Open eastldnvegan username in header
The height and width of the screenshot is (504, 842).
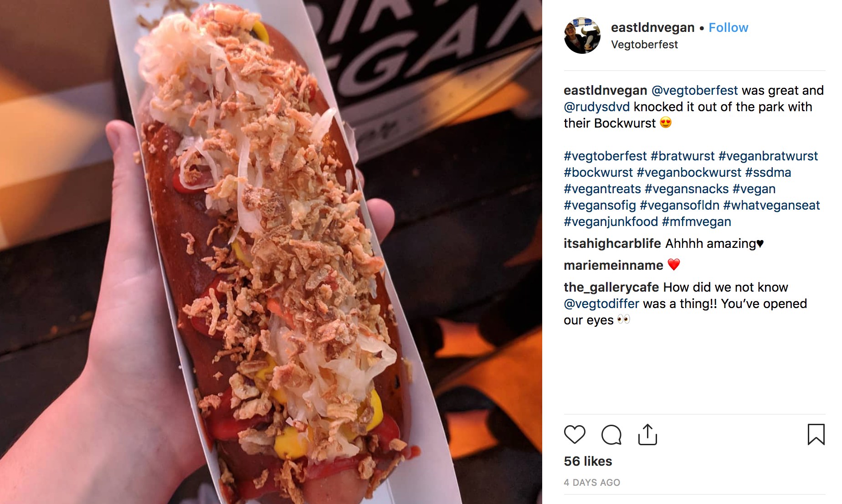coord(652,27)
